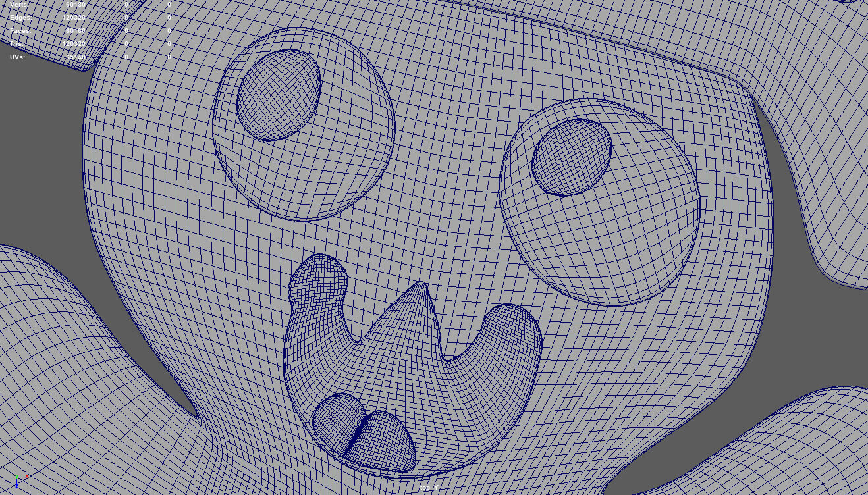Image resolution: width=868 pixels, height=495 pixels.
Task: Click the left lobe of the split tongue
Action: [x=337, y=421]
